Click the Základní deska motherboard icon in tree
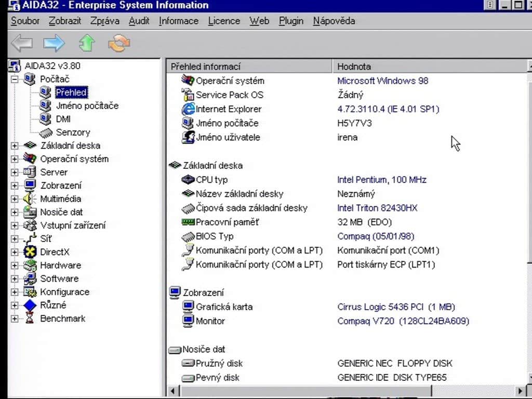 click(30, 145)
